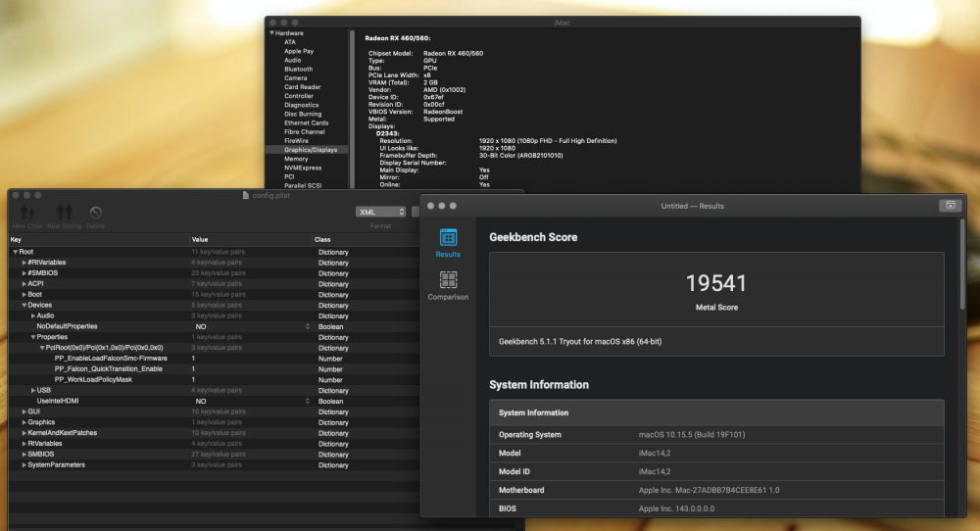Select the PP_EnableLoadFalconSmc-Firmware row
980x531 pixels.
click(x=215, y=359)
